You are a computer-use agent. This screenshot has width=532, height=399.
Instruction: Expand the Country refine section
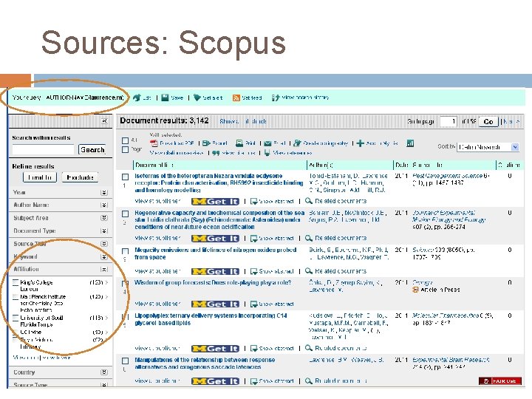click(104, 372)
